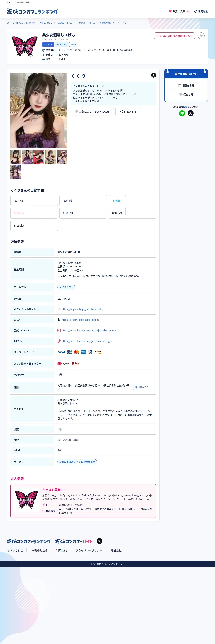Open the キャスト募集中！ recruitment card
The height and width of the screenshot is (644, 215).
pos(83,501)
